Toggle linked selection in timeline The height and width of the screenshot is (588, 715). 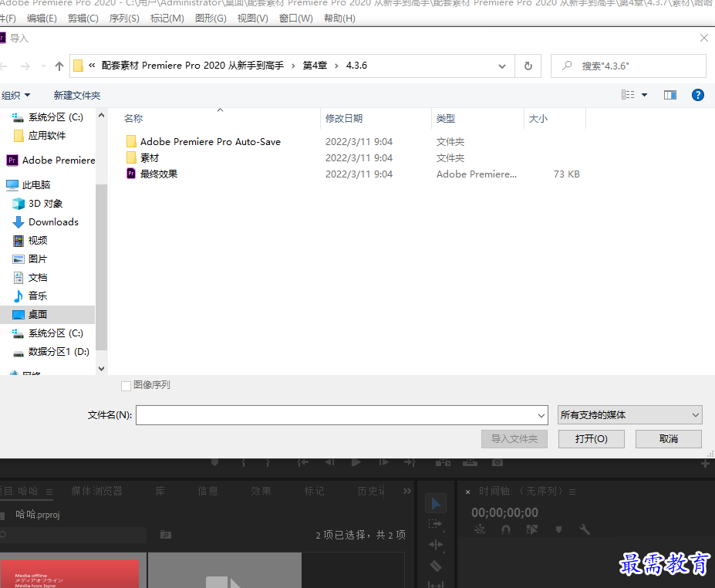click(x=531, y=529)
